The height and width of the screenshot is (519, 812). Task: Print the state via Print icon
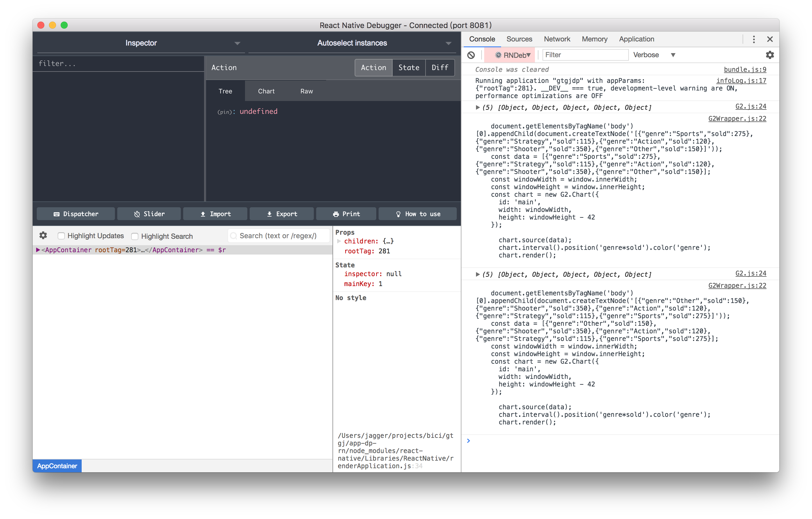tap(346, 214)
